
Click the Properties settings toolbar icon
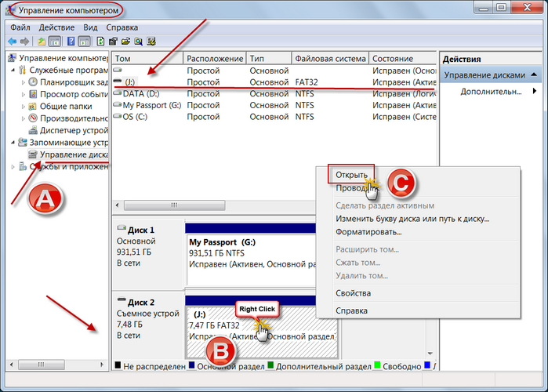[x=113, y=42]
